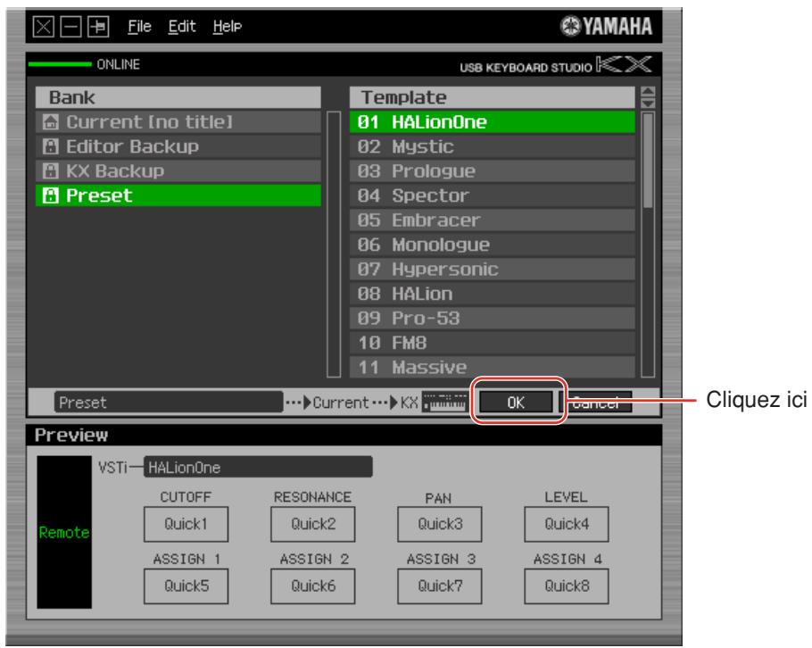
Task: Click the Bank list scrollbar track
Action: click(x=334, y=244)
